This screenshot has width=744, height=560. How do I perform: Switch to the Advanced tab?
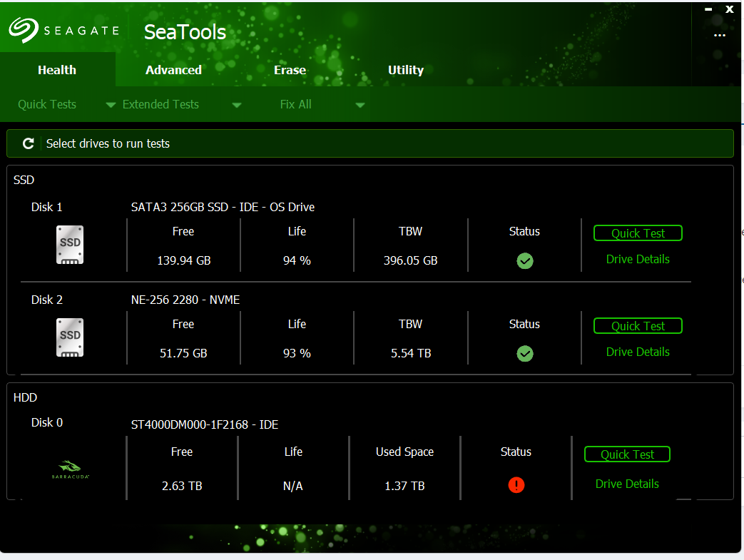coord(173,70)
